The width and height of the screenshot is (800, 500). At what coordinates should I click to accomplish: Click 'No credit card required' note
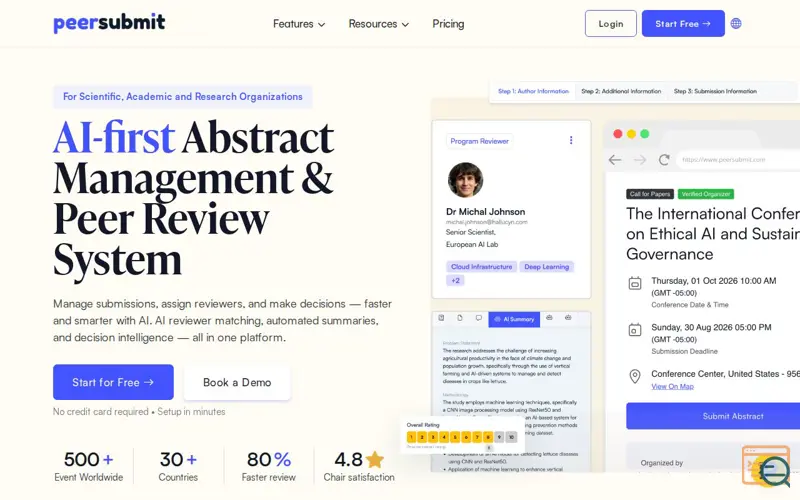pyautogui.click(x=101, y=412)
